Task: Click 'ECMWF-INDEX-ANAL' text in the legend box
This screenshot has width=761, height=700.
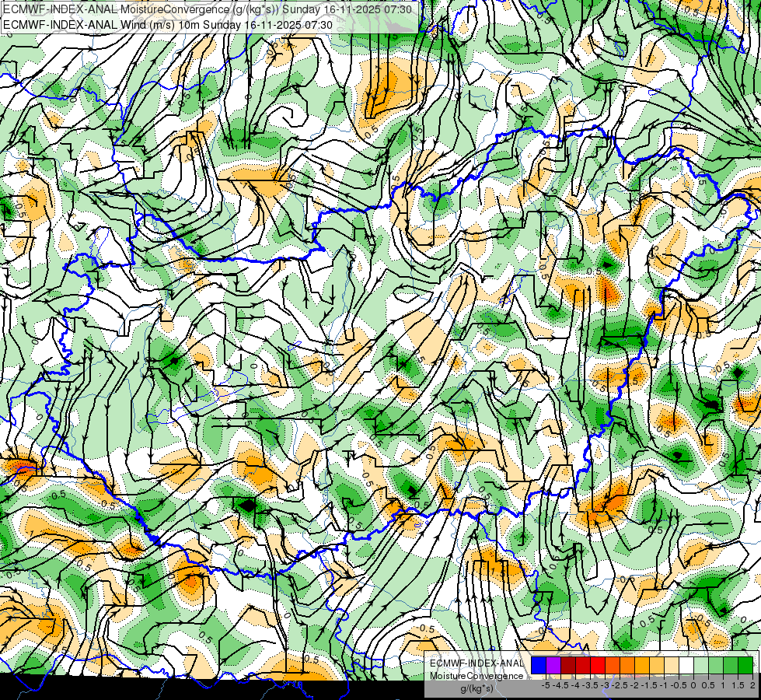Action: (x=476, y=663)
